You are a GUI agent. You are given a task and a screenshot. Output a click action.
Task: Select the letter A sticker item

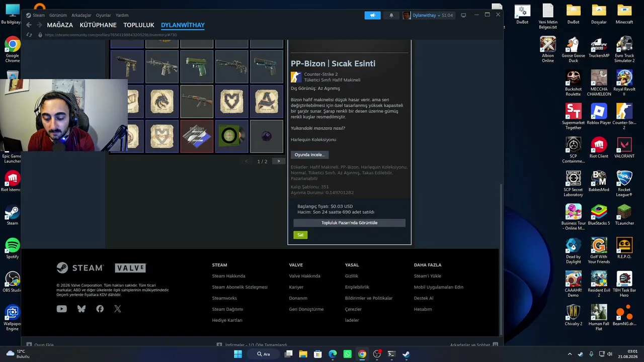click(267, 102)
